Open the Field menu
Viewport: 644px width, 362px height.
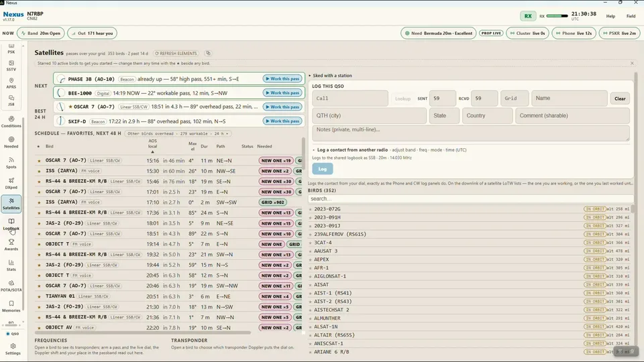[x=631, y=16]
